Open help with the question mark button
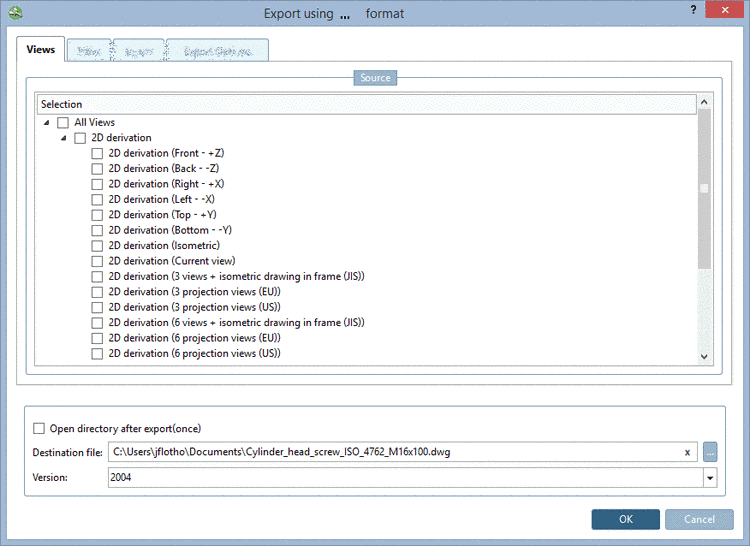750x546 pixels. coord(693,10)
